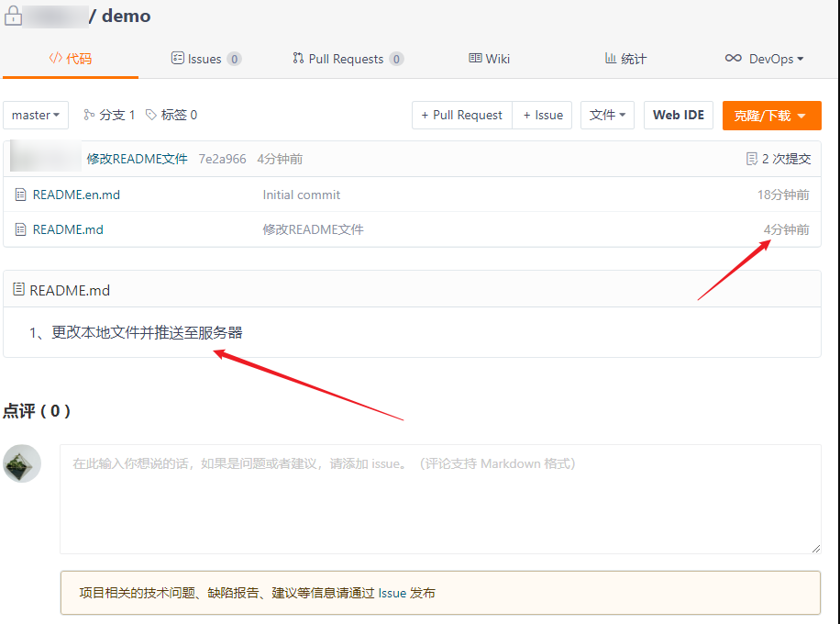This screenshot has height=624, width=840.
Task: Click the Issues tab checklist icon
Action: (177, 58)
